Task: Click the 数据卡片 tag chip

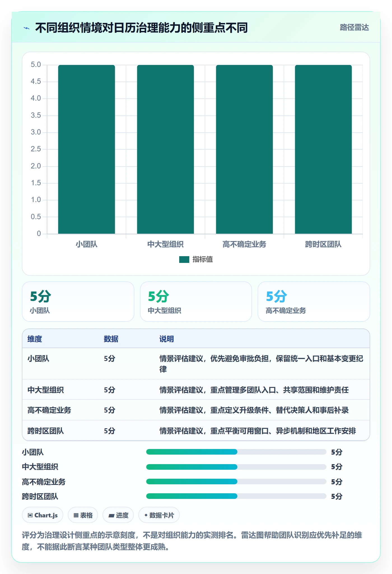Action: [x=159, y=515]
